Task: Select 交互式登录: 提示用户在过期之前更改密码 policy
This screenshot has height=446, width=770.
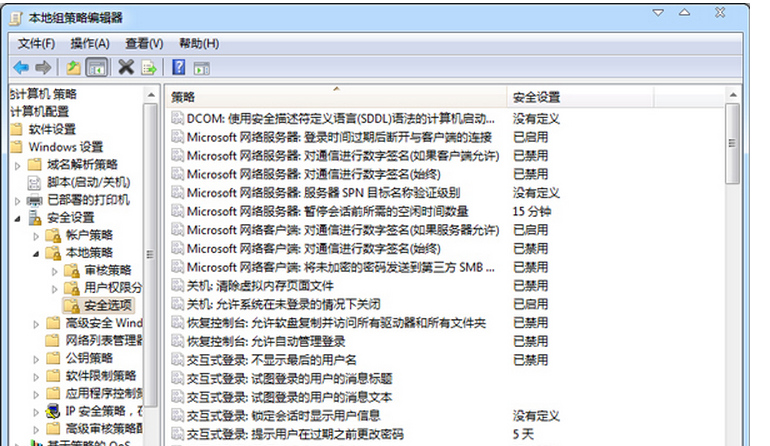Action: tap(295, 434)
